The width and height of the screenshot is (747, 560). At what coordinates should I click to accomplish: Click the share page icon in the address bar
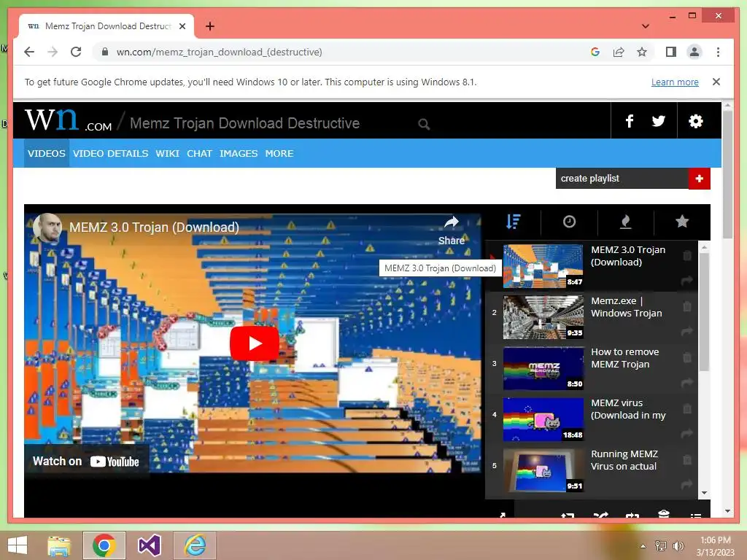pos(619,52)
